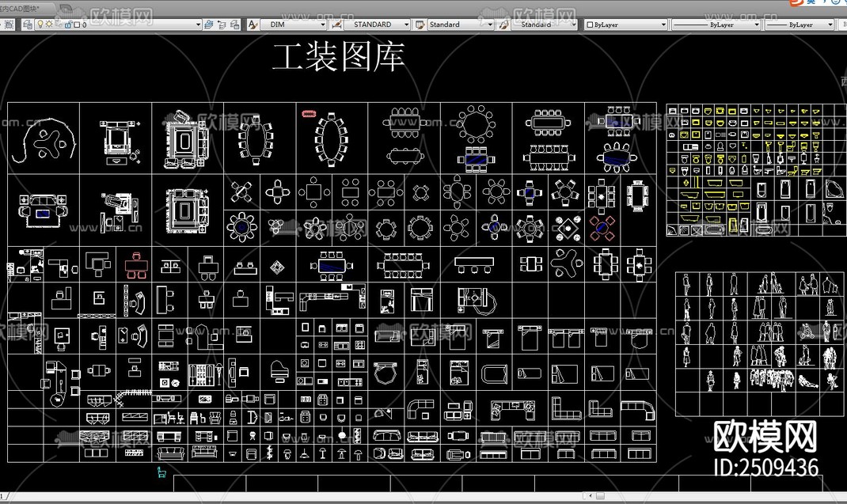847x504 pixels.
Task: Expand the Standard multileader style dropdown
Action: (x=574, y=25)
